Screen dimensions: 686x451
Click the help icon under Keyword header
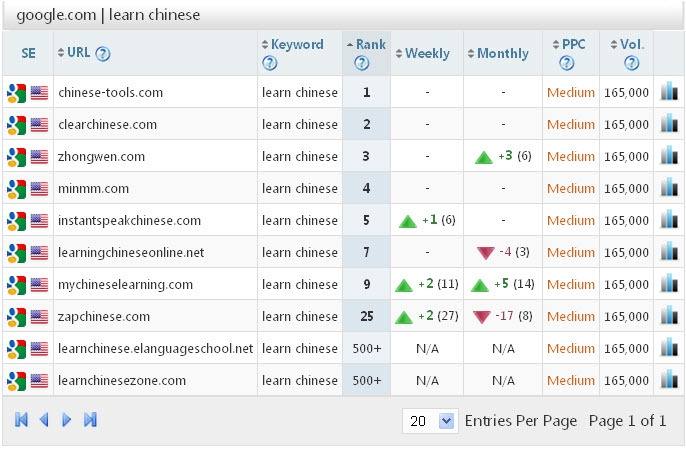pos(269,64)
